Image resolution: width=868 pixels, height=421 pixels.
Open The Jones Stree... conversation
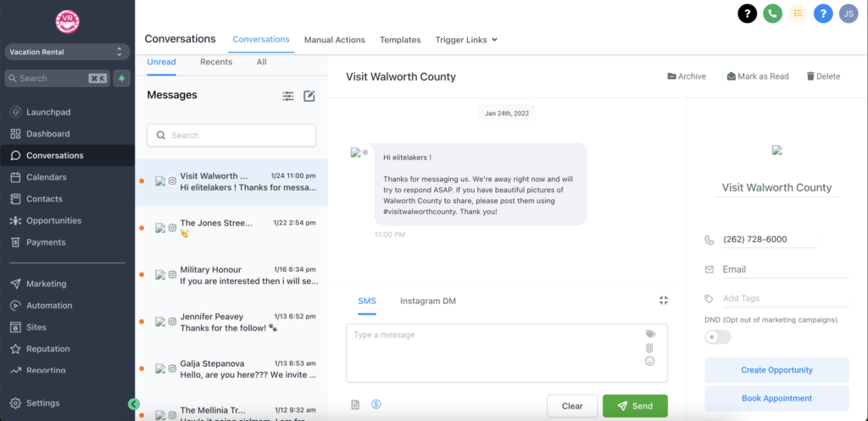coord(231,229)
